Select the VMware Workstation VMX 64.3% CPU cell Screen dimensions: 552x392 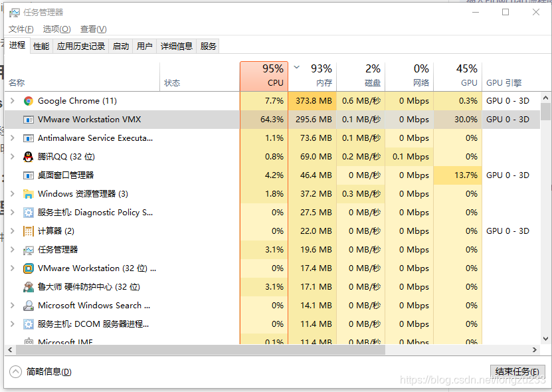[x=264, y=120]
